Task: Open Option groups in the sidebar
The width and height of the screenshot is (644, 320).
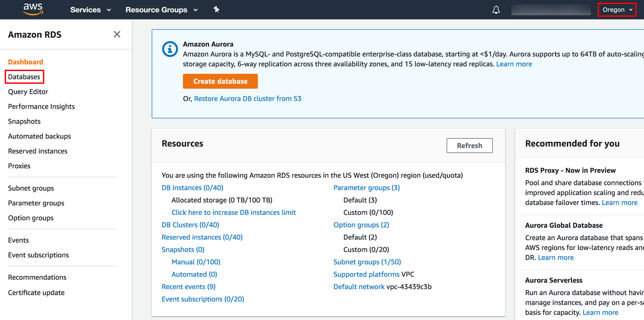Action: click(31, 218)
